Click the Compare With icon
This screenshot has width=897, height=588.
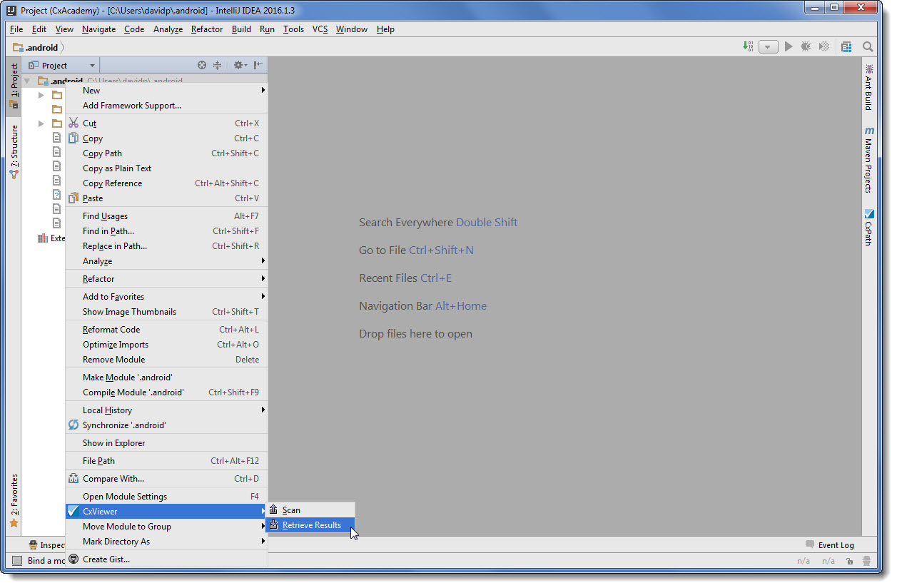tap(74, 479)
